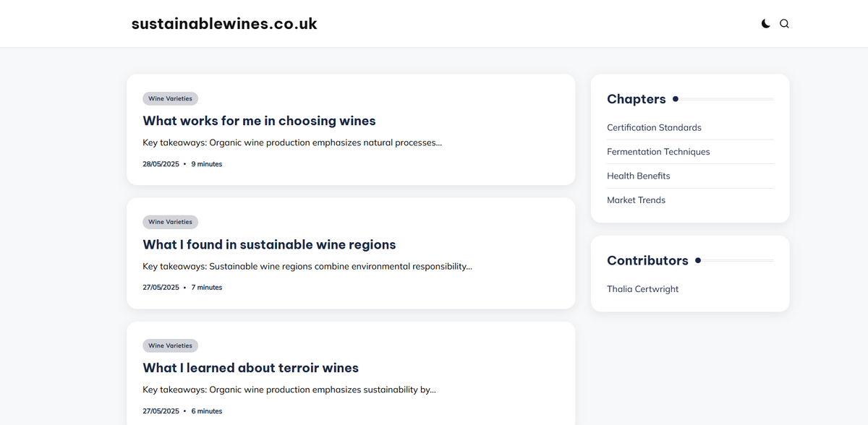Click the Contributors section heading
The width and height of the screenshot is (868, 425).
coord(647,260)
